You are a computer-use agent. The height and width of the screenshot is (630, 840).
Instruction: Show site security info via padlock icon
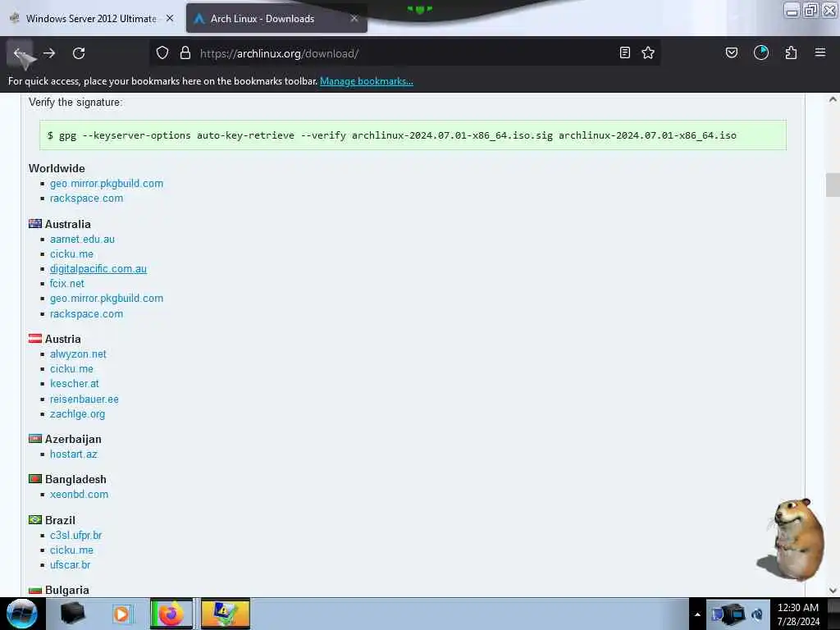tap(185, 52)
